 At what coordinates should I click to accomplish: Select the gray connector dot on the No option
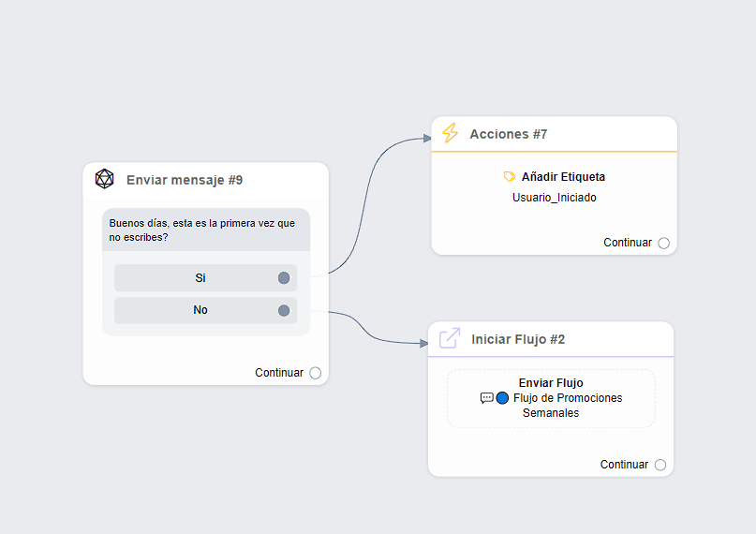pyautogui.click(x=284, y=310)
